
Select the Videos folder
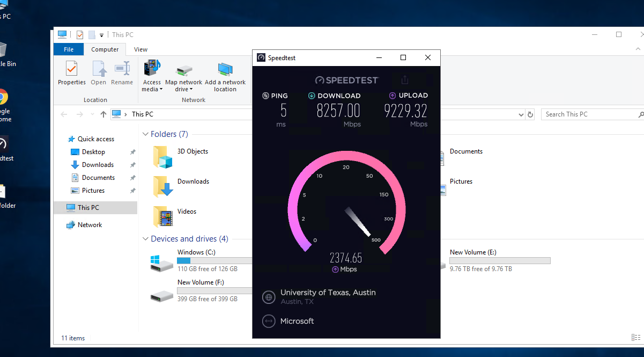click(x=175, y=217)
